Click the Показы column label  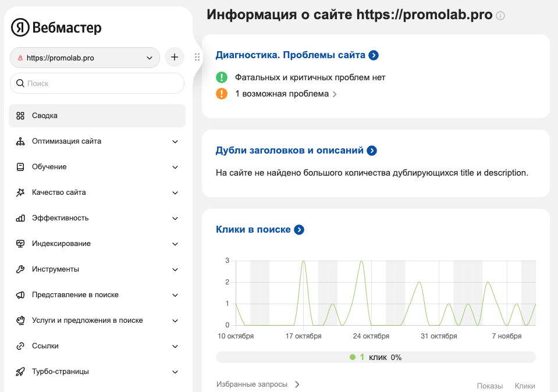490,386
